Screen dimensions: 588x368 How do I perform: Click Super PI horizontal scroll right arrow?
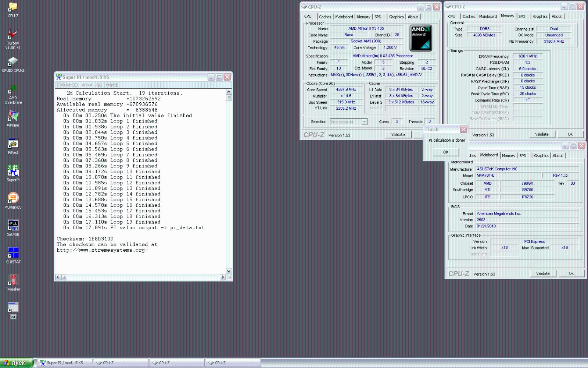(x=222, y=277)
